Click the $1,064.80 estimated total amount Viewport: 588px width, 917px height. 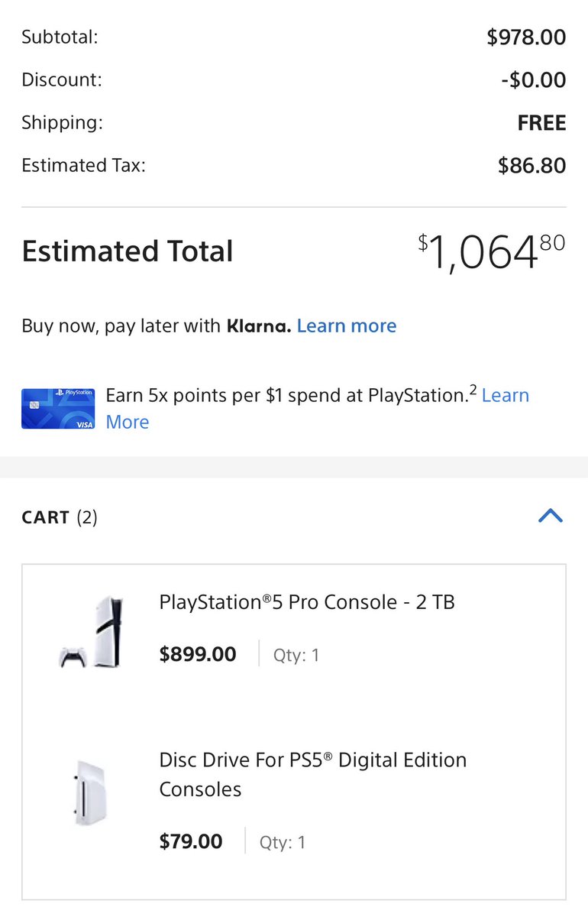(492, 252)
